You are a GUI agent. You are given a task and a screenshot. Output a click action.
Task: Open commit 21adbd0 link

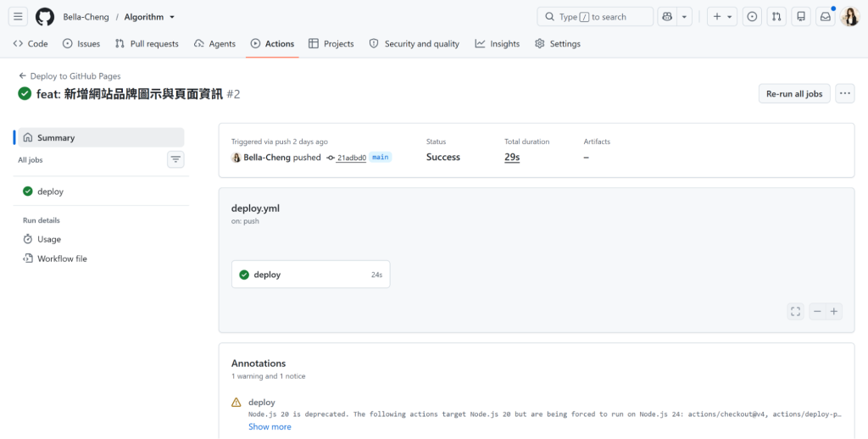click(352, 158)
